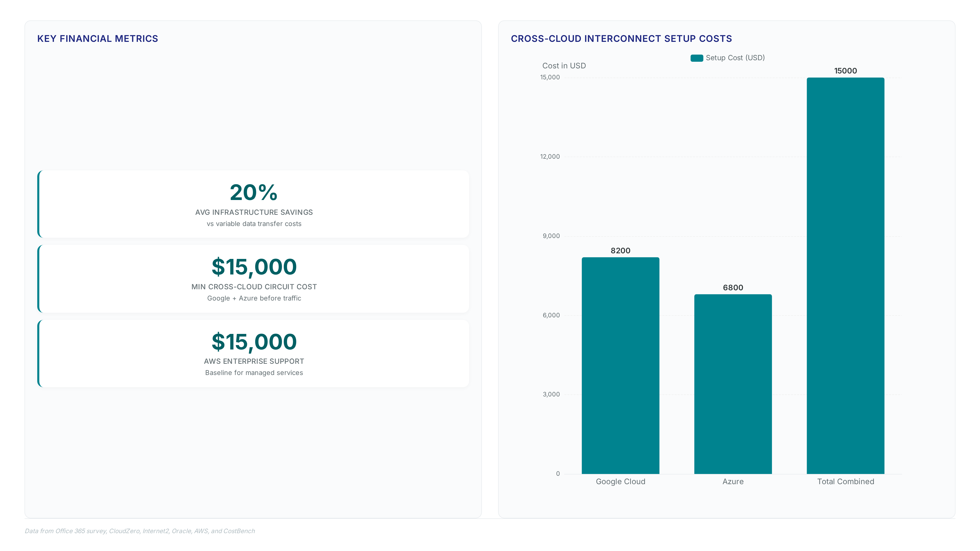Click the 3,000 y-axis tick label

coord(551,394)
